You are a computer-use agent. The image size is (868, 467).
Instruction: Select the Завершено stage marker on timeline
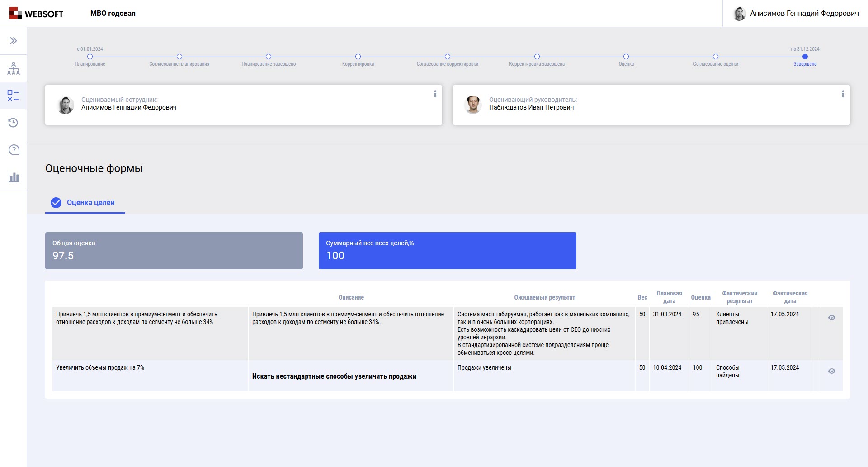(x=805, y=57)
